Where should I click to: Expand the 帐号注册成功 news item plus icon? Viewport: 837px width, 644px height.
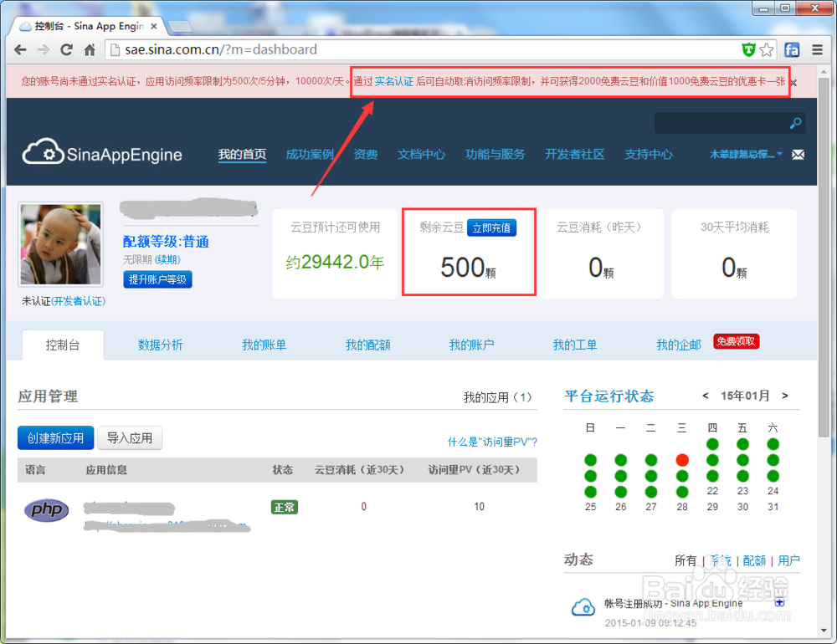coord(780,602)
